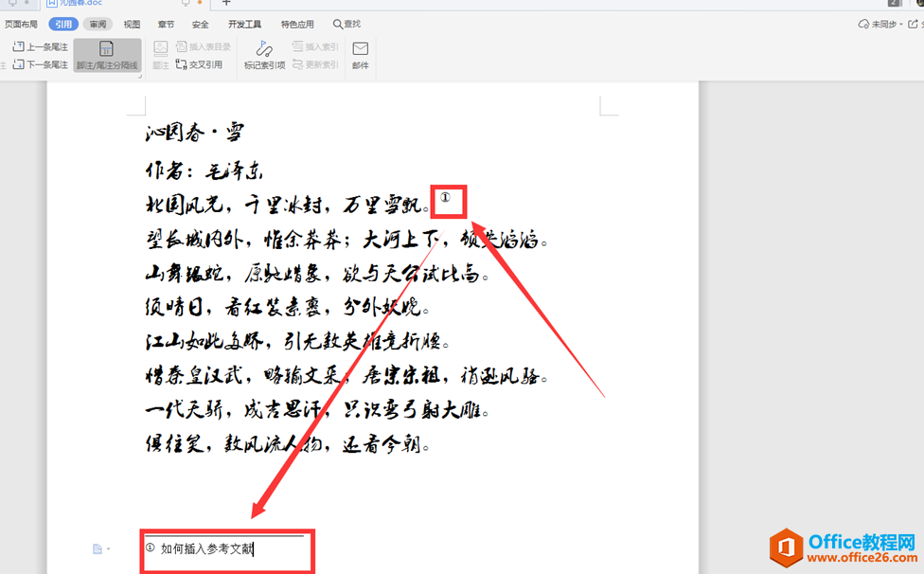Open the 审阅 review tab
924x574 pixels.
pos(98,25)
